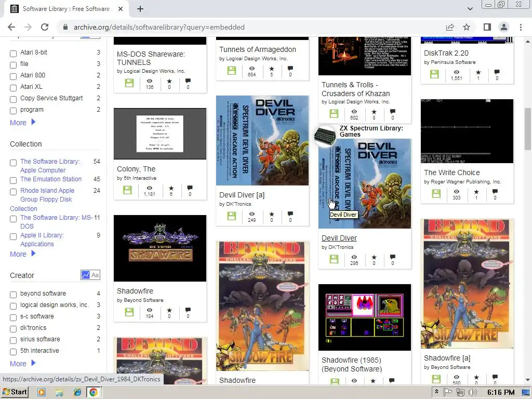
Task: Click the reviews comment icon under Devil Diver [a]
Action: (x=290, y=214)
